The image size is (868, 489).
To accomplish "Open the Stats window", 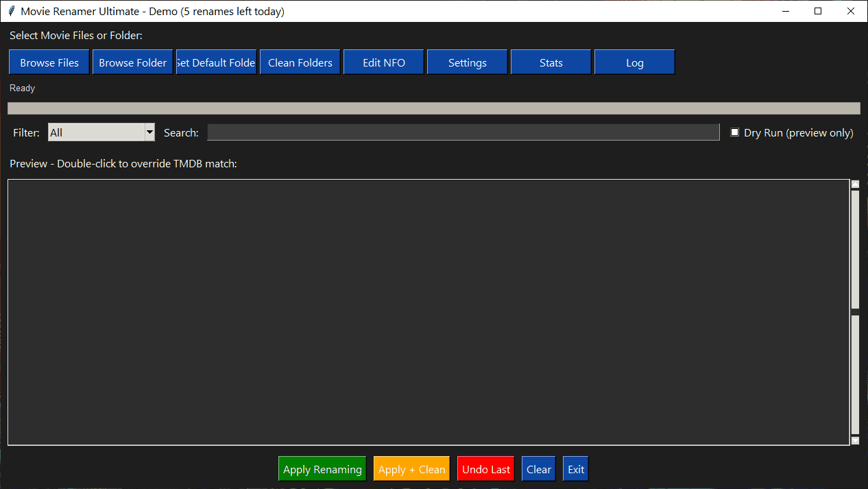I will (551, 61).
